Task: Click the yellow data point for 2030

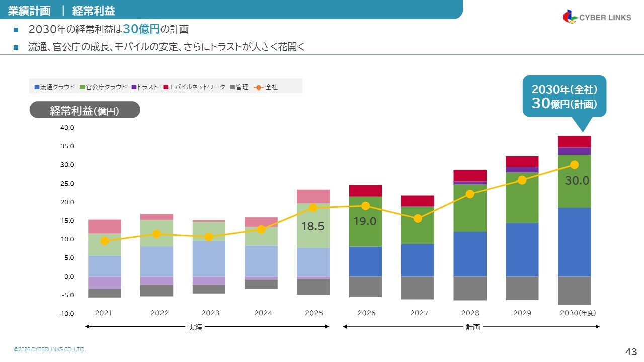Action: pyautogui.click(x=574, y=165)
